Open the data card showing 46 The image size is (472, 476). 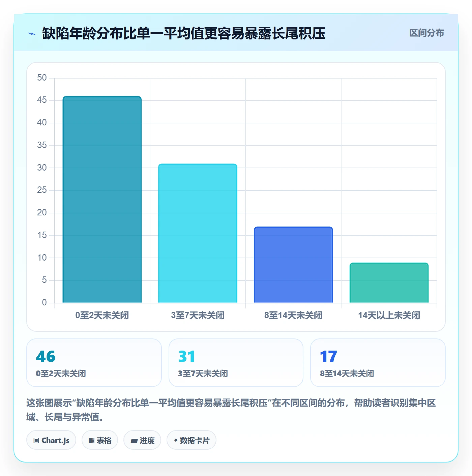94,363
